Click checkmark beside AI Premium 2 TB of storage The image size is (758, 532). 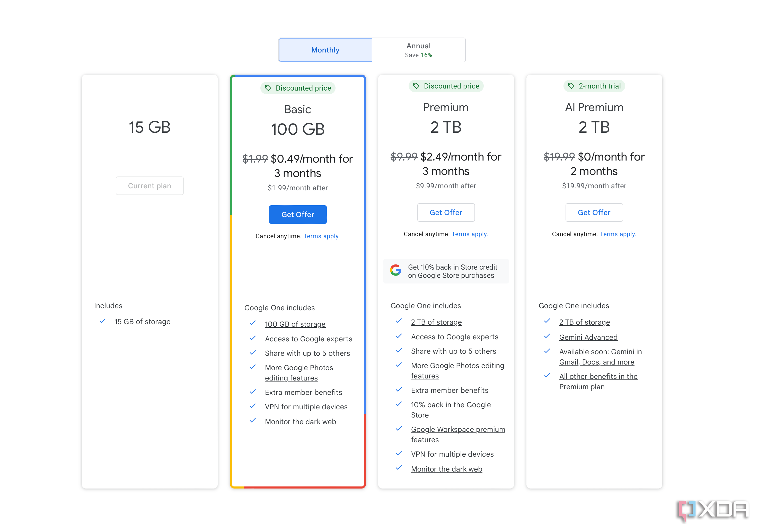pyautogui.click(x=547, y=321)
